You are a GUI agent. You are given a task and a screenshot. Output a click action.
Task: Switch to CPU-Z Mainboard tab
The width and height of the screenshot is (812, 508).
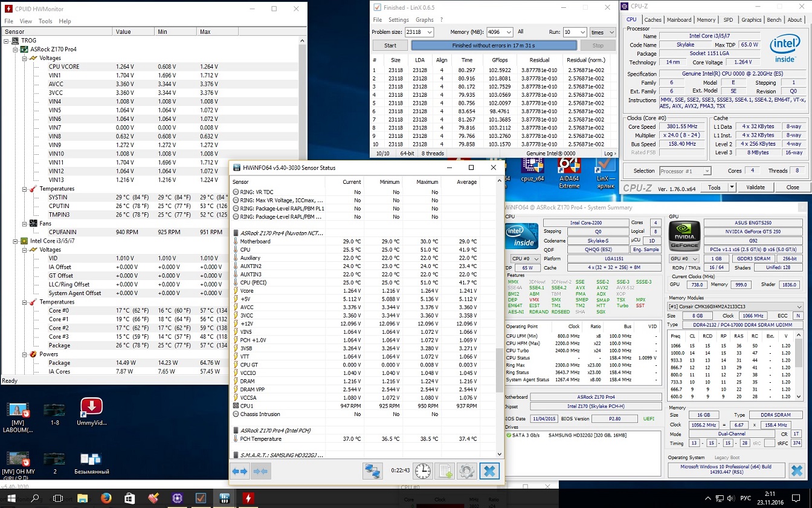pos(679,20)
